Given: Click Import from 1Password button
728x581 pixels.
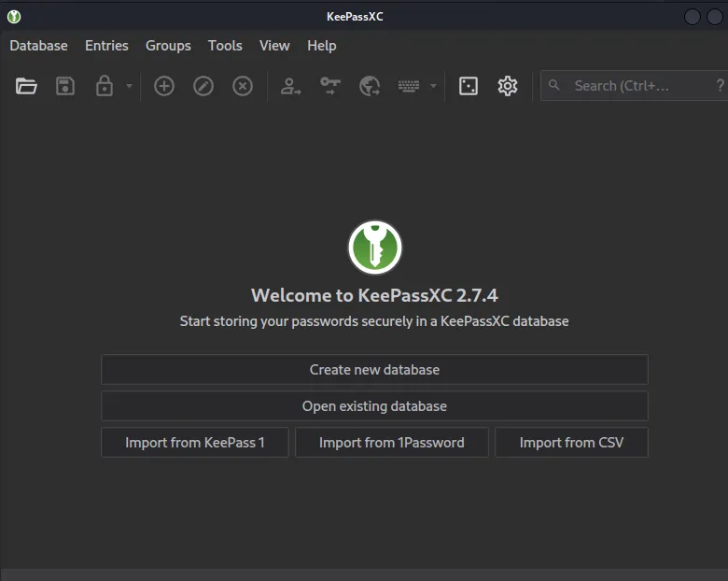Looking at the screenshot, I should (392, 443).
